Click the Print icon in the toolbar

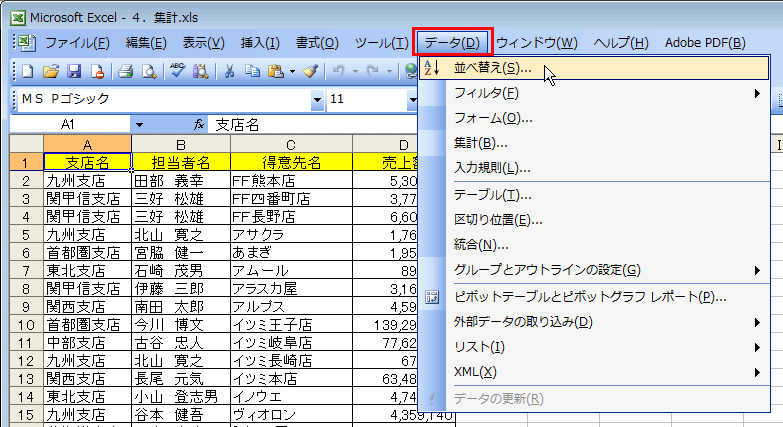click(126, 71)
